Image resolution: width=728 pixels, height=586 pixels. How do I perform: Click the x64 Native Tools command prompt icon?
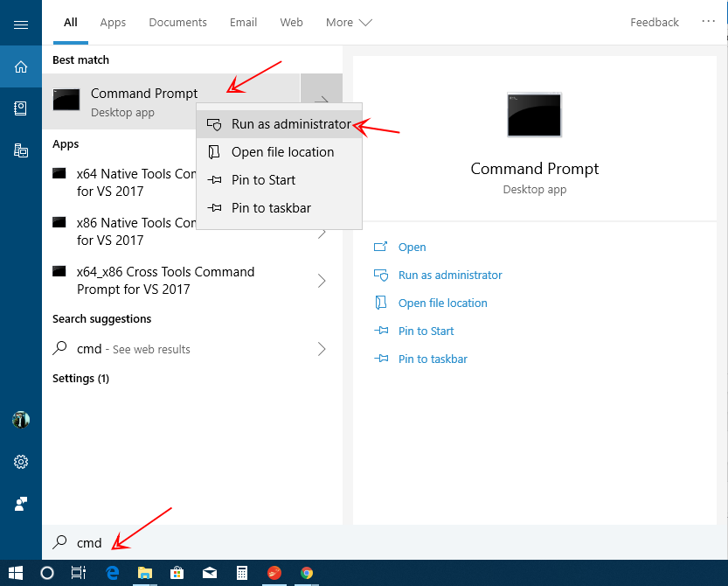click(x=59, y=173)
